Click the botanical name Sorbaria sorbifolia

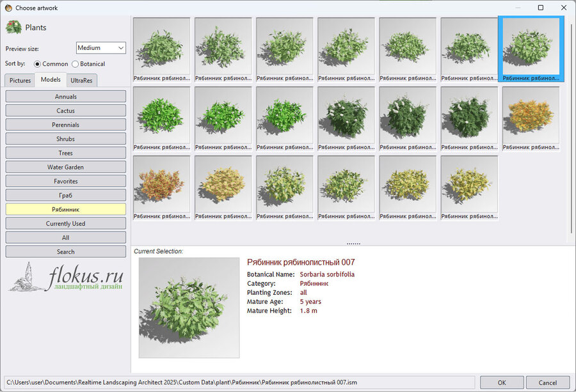pyautogui.click(x=327, y=274)
